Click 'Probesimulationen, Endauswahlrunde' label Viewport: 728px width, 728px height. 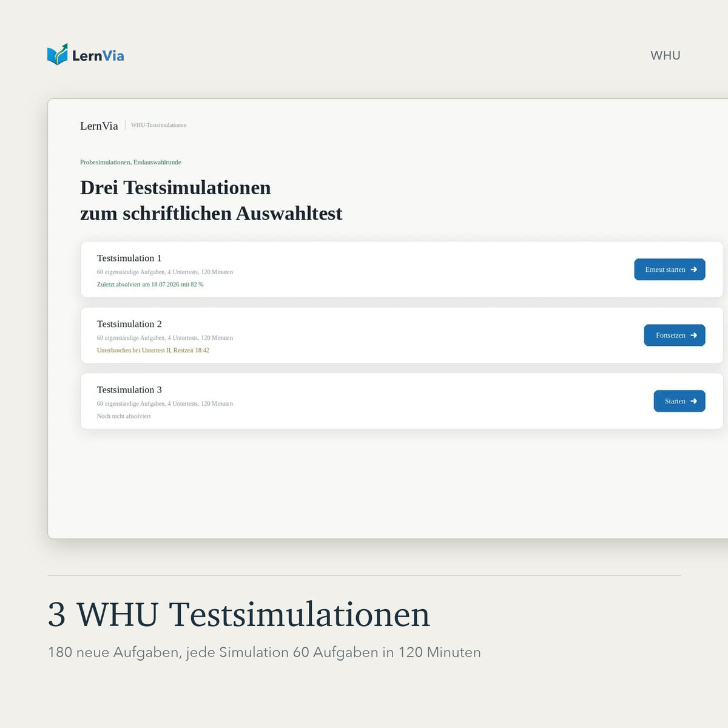pos(130,162)
